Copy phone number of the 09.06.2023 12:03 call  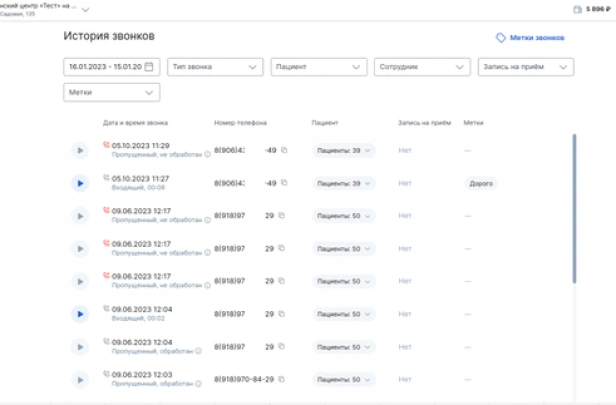(283, 380)
